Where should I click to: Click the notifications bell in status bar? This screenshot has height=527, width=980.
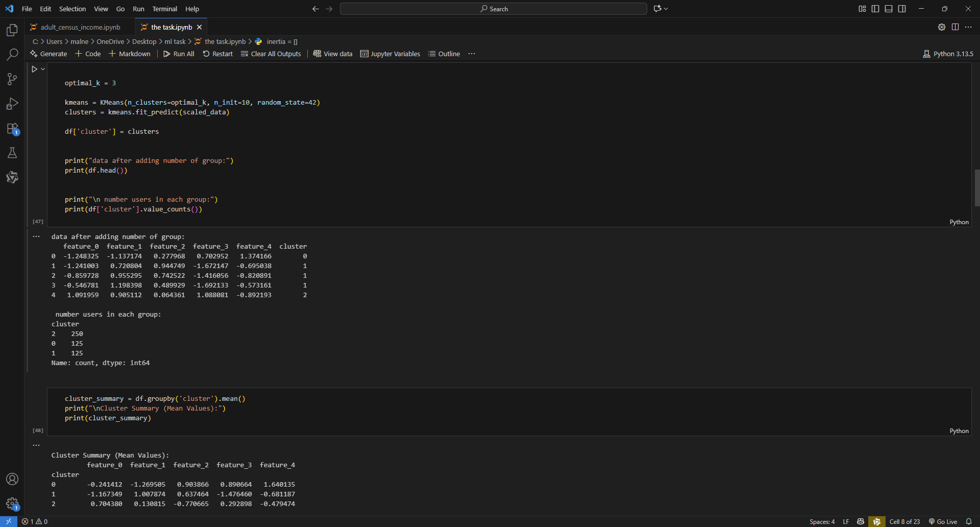(x=968, y=521)
